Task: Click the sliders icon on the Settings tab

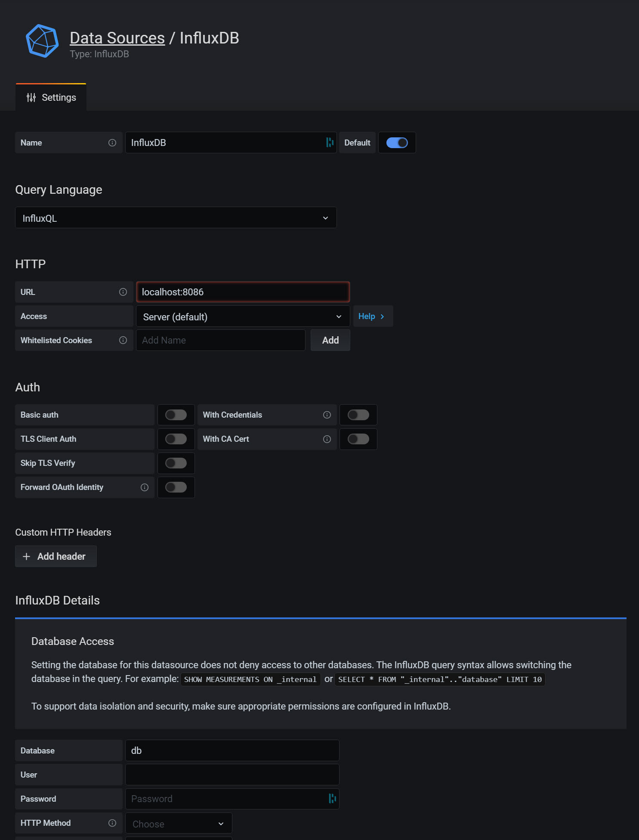Action: 31,98
